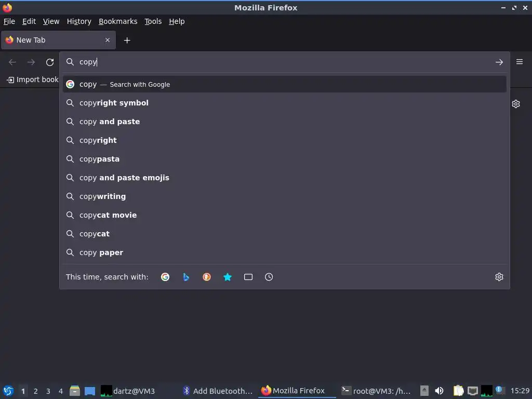532x399 pixels.
Task: Open root@VM3 terminal taskbar window
Action: 376,391
